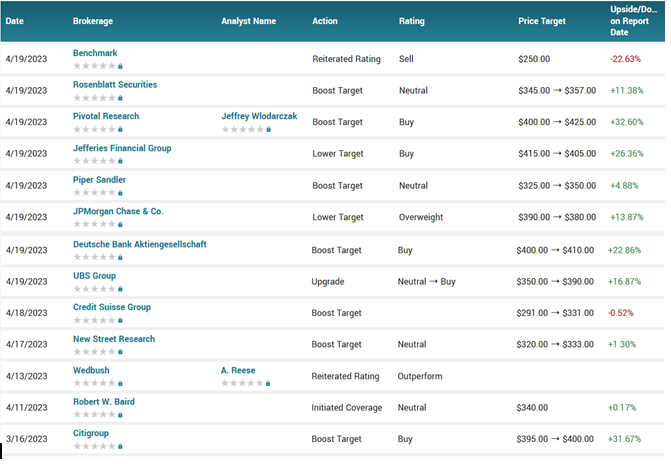Click the star rating under A. Reese

(242, 383)
